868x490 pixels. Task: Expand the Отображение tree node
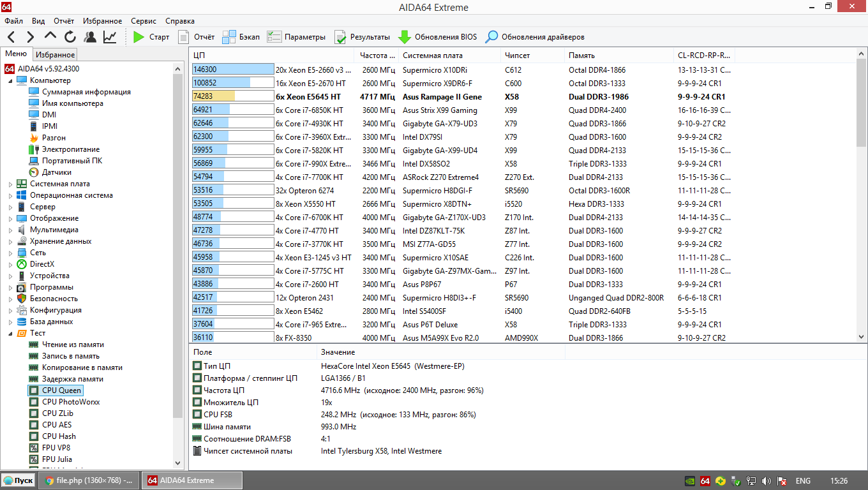coord(10,219)
